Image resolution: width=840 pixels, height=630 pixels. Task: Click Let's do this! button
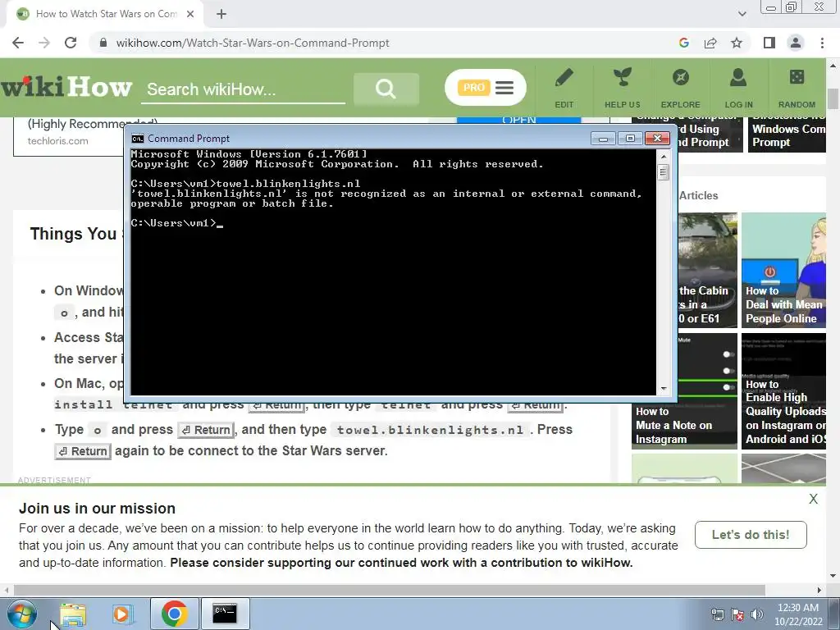(751, 535)
